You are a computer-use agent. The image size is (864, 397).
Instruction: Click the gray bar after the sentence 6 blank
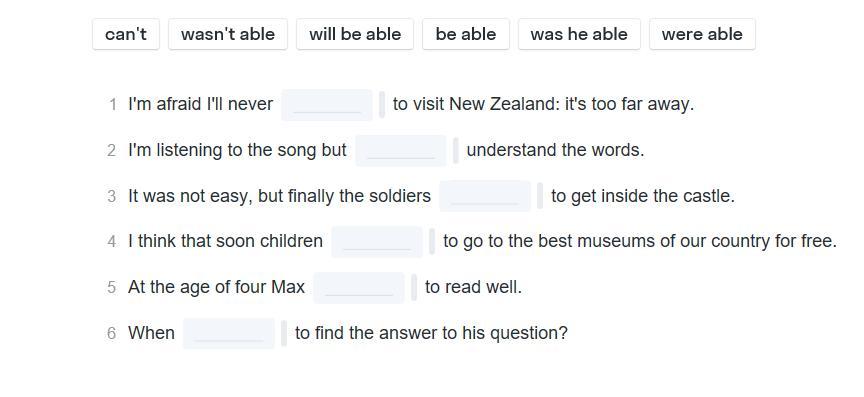point(284,334)
